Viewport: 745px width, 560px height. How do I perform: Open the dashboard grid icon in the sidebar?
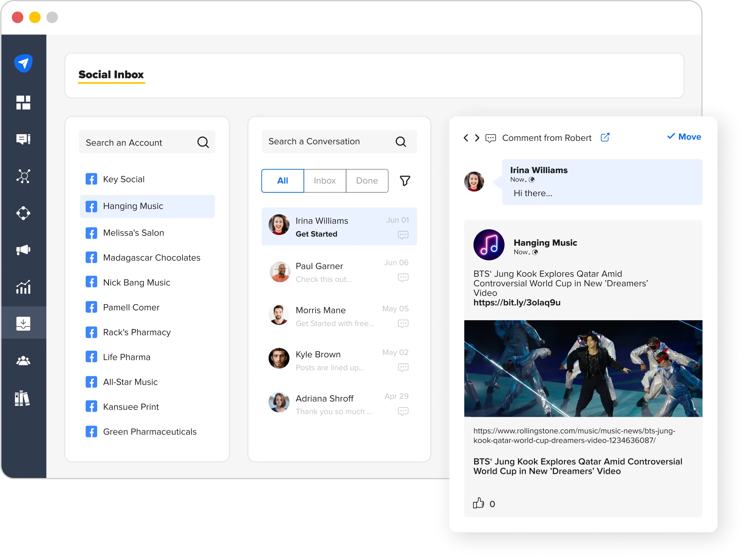23,103
